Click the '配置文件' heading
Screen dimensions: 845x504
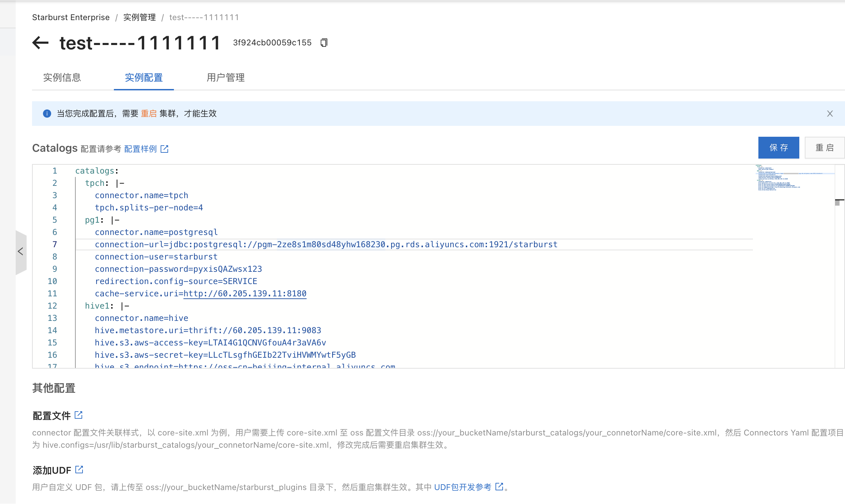click(x=51, y=416)
